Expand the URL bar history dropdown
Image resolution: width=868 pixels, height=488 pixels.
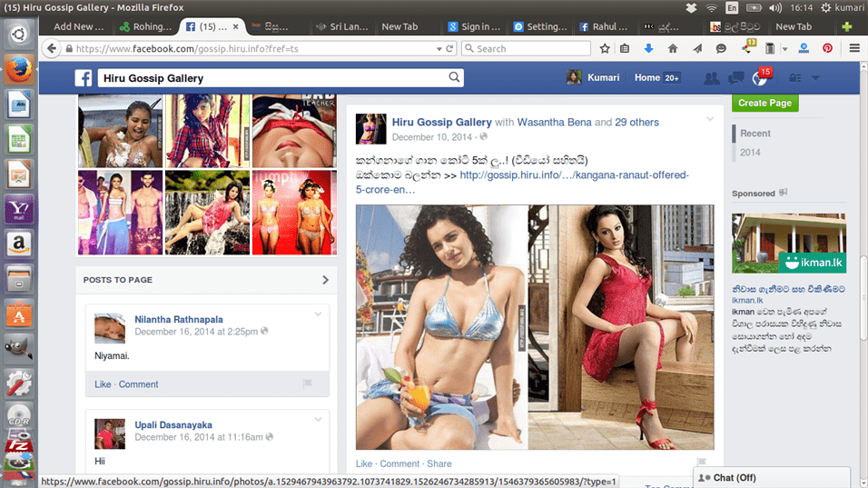pyautogui.click(x=439, y=49)
